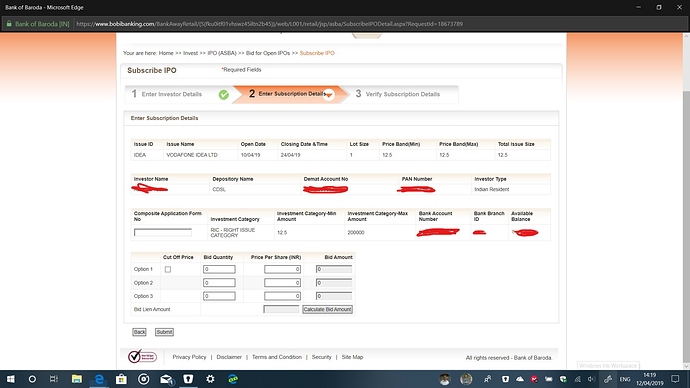Click the secure lock icon in address bar
The image size is (690, 388).
9,24
